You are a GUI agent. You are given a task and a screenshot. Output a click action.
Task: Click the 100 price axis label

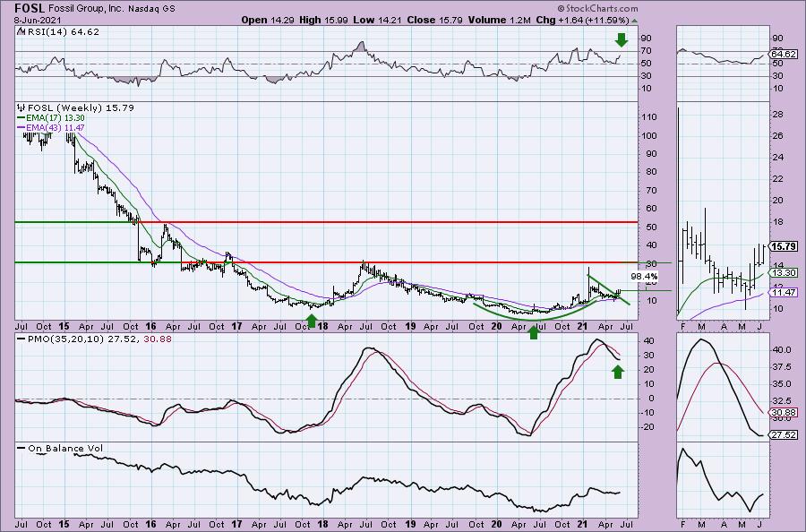click(649, 136)
